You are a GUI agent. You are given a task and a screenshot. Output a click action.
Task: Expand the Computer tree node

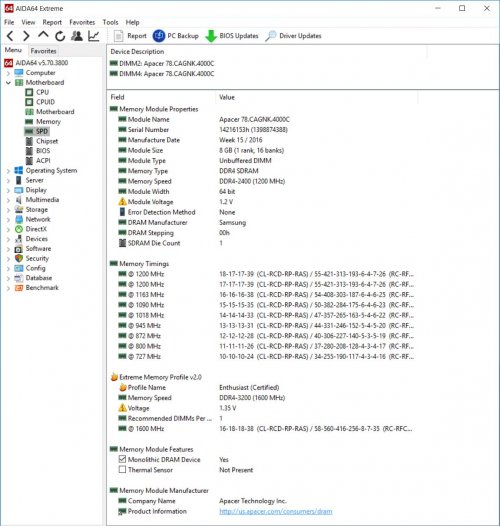[x=8, y=73]
